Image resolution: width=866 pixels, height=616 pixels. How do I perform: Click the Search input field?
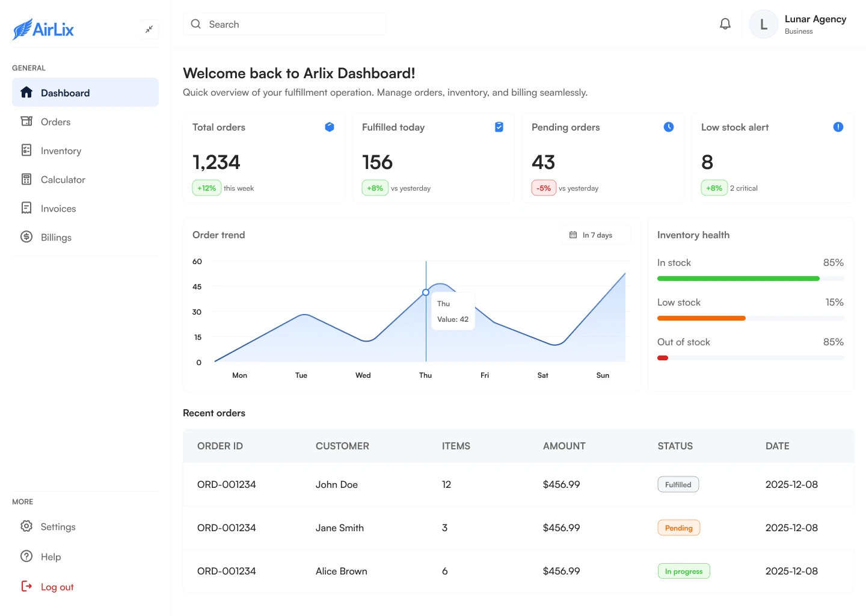coord(284,24)
